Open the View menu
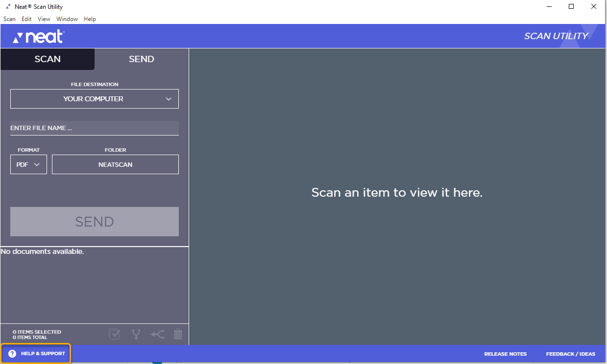 coord(44,19)
